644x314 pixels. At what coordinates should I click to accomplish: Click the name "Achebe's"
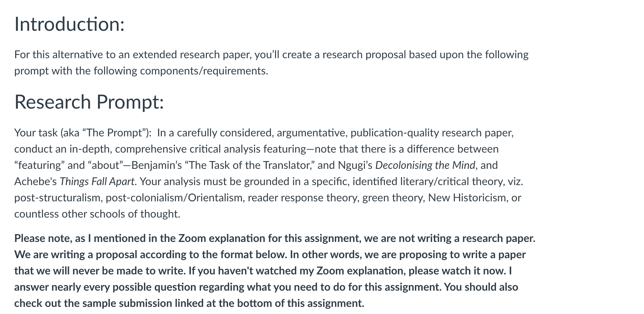(x=35, y=181)
